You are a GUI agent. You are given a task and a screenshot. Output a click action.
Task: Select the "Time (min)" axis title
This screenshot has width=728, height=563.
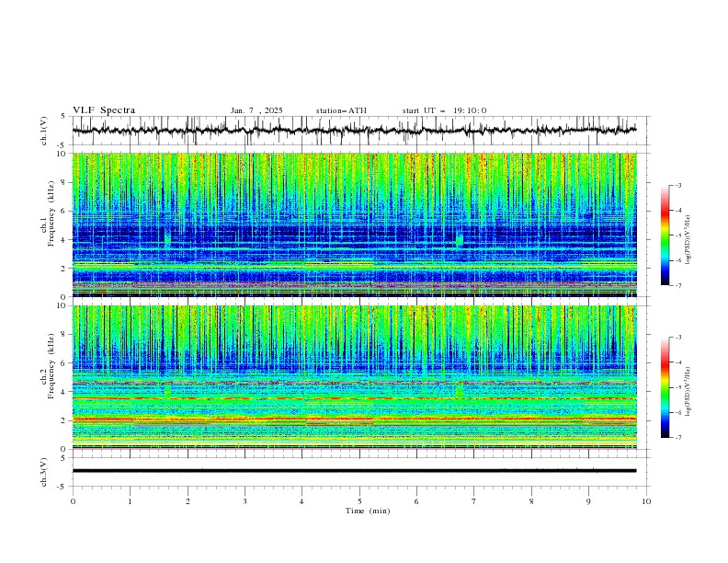click(x=368, y=511)
